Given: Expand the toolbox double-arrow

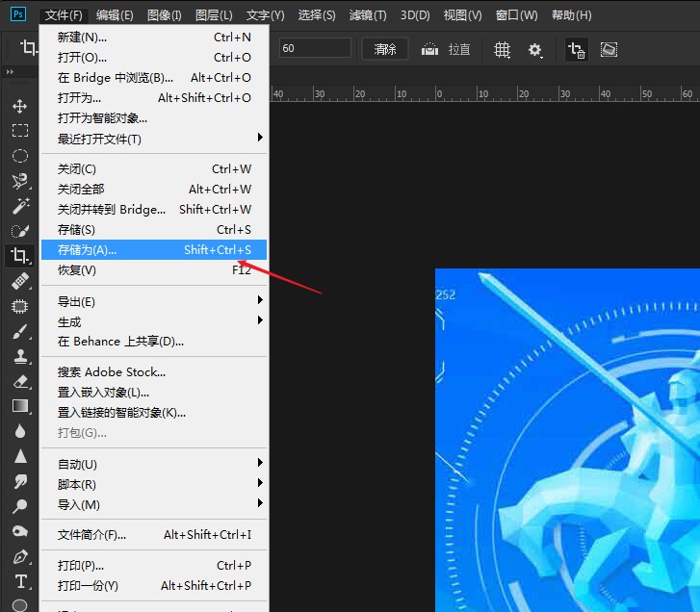Looking at the screenshot, I should point(10,72).
